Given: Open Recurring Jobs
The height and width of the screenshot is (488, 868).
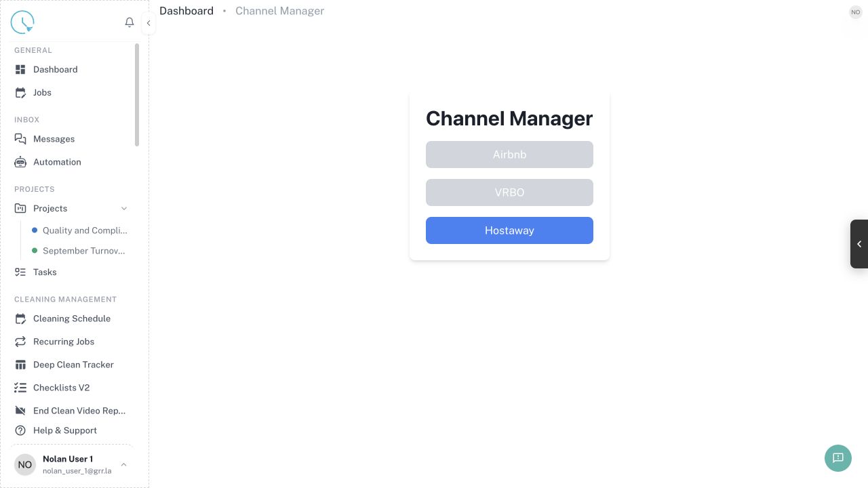Looking at the screenshot, I should [x=64, y=342].
